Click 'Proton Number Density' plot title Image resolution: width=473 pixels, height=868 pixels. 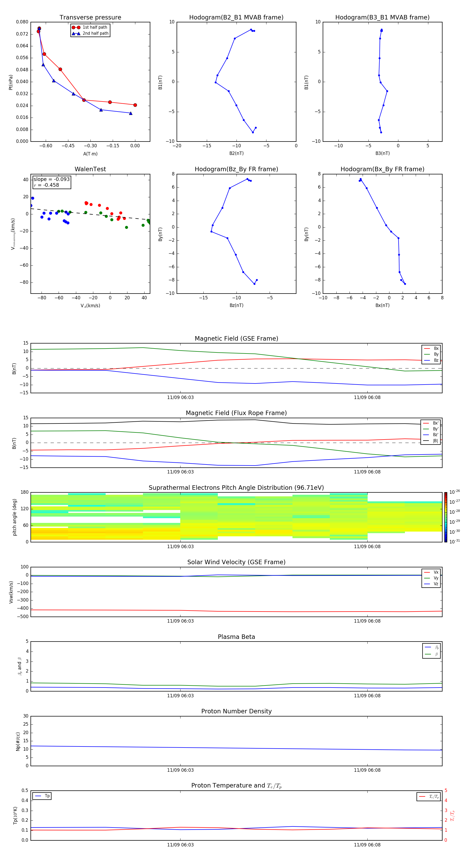[236, 711]
